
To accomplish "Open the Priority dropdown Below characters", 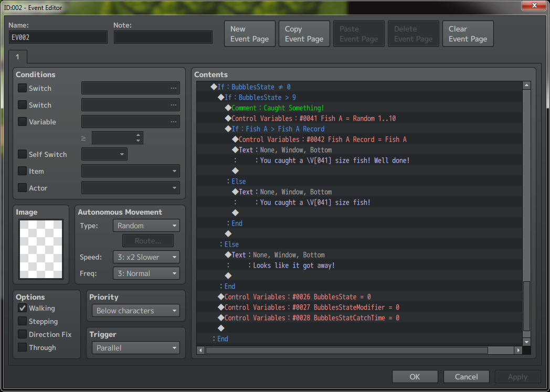I will 136,311.
